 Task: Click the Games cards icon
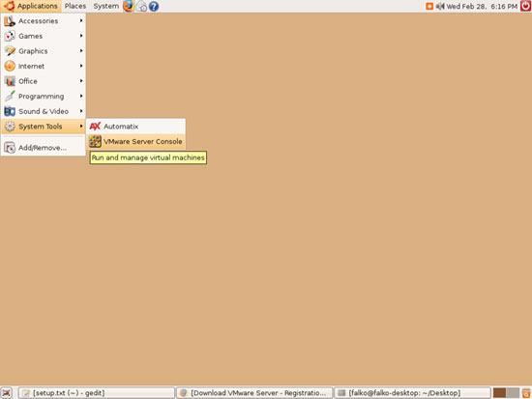pos(10,36)
